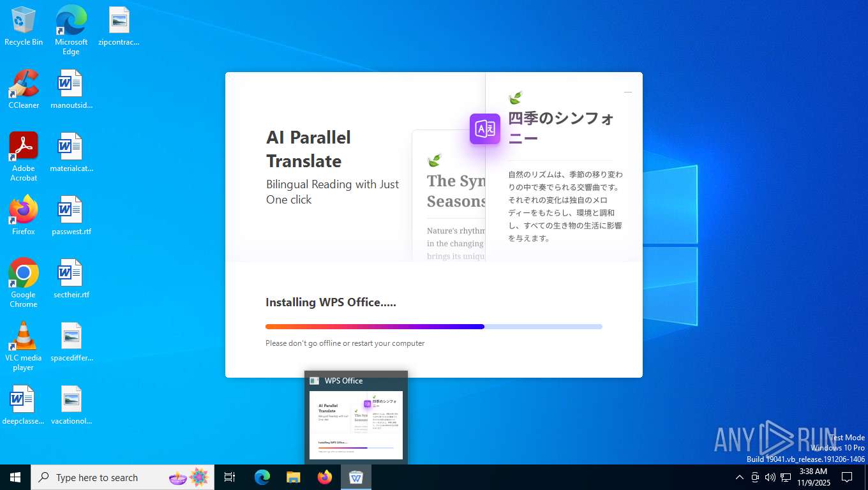Select the deepclasse... Word document
This screenshot has height=490, width=868.
click(24, 405)
